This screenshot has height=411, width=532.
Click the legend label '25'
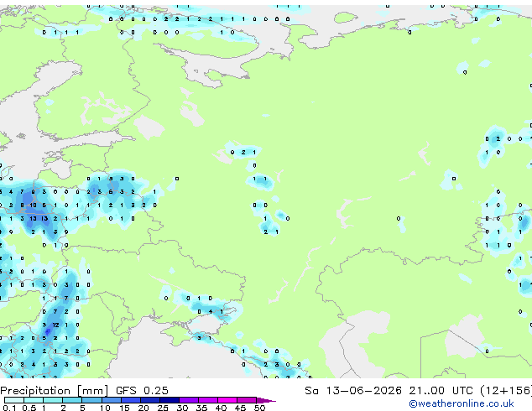[163, 408]
